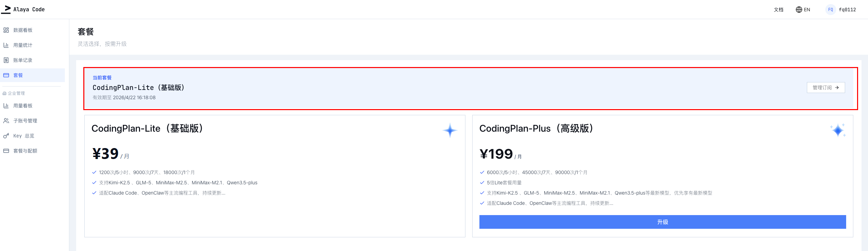Click the FQ user avatar

pyautogui.click(x=830, y=10)
